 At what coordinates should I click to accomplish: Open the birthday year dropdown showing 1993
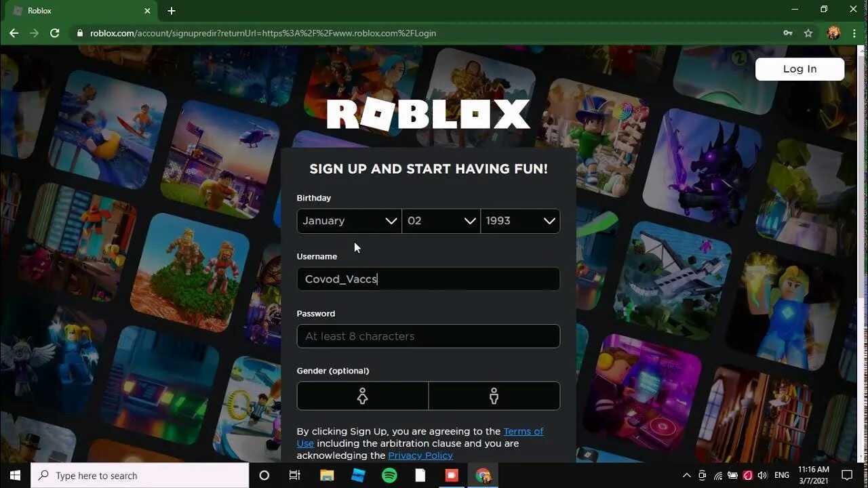pos(520,221)
